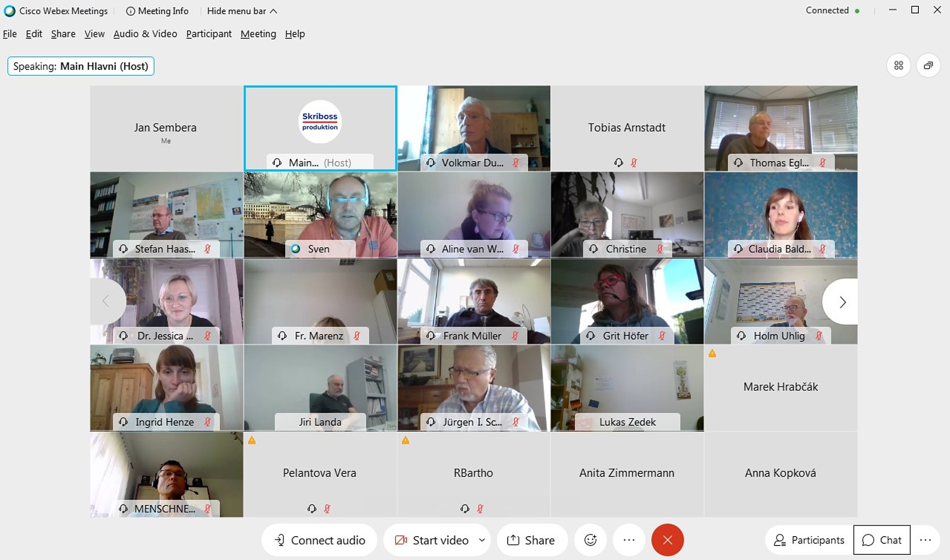Open the Participant menu
Image resolution: width=950 pixels, height=560 pixels.
pyautogui.click(x=208, y=34)
